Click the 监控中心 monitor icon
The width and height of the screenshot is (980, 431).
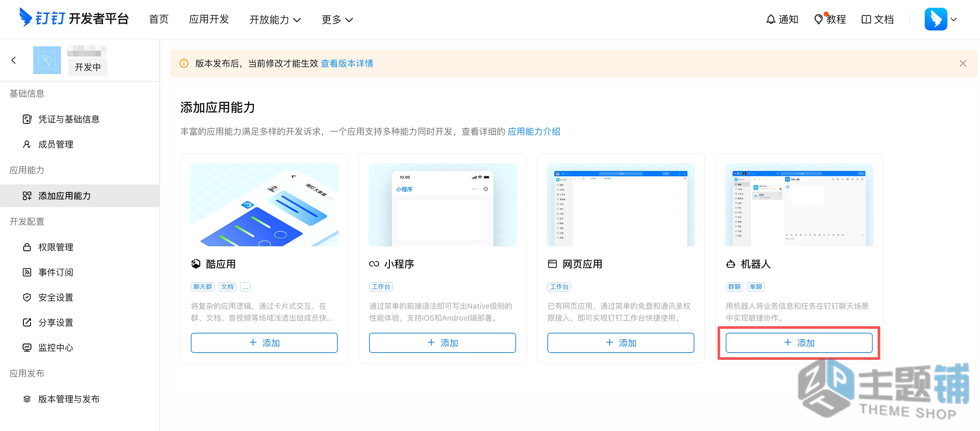pyautogui.click(x=27, y=347)
